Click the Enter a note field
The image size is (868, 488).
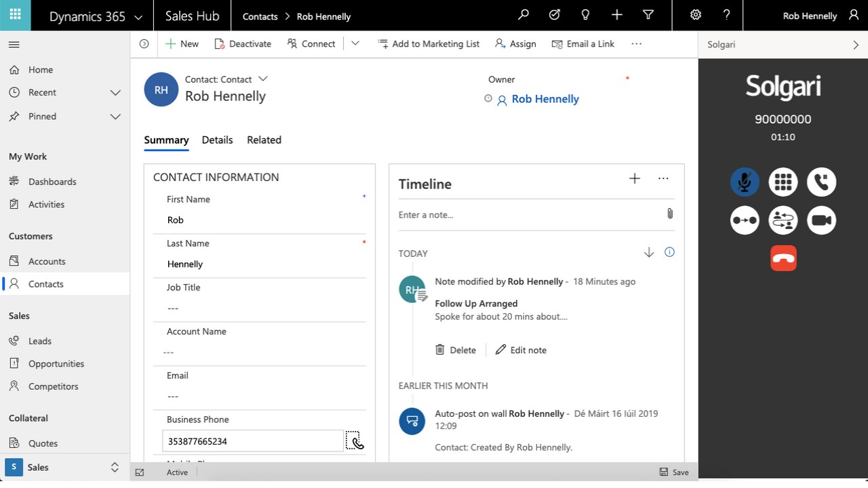tap(529, 215)
